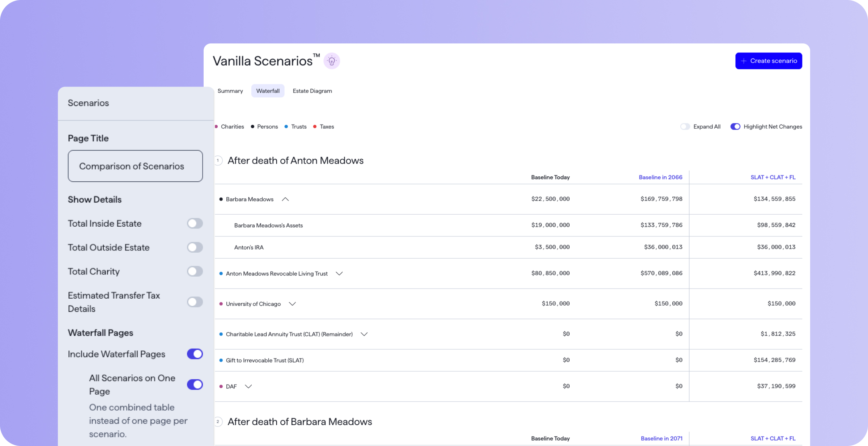Click the $1,812,325 CLAT remainder value
868x446 pixels.
[x=778, y=334]
